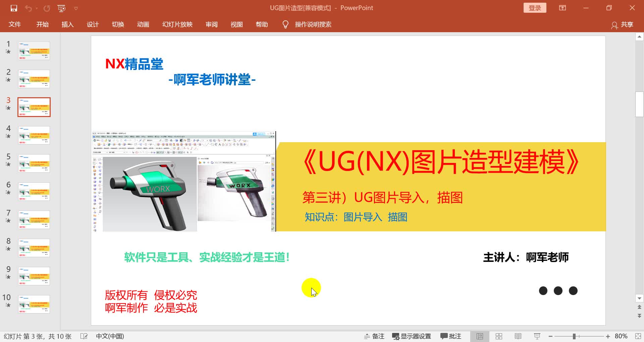Expand the Undo history dropdown arrow
Viewport: 644px width, 342px height.
37,8
